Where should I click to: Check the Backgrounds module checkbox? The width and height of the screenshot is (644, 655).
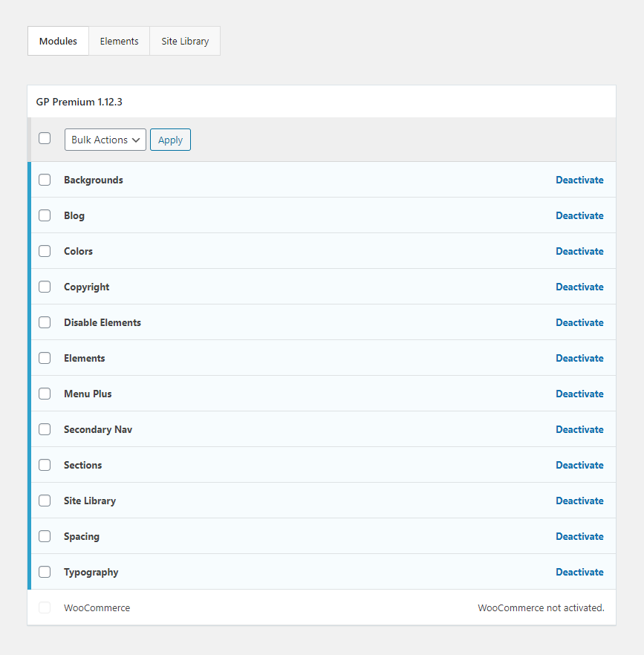(x=45, y=180)
